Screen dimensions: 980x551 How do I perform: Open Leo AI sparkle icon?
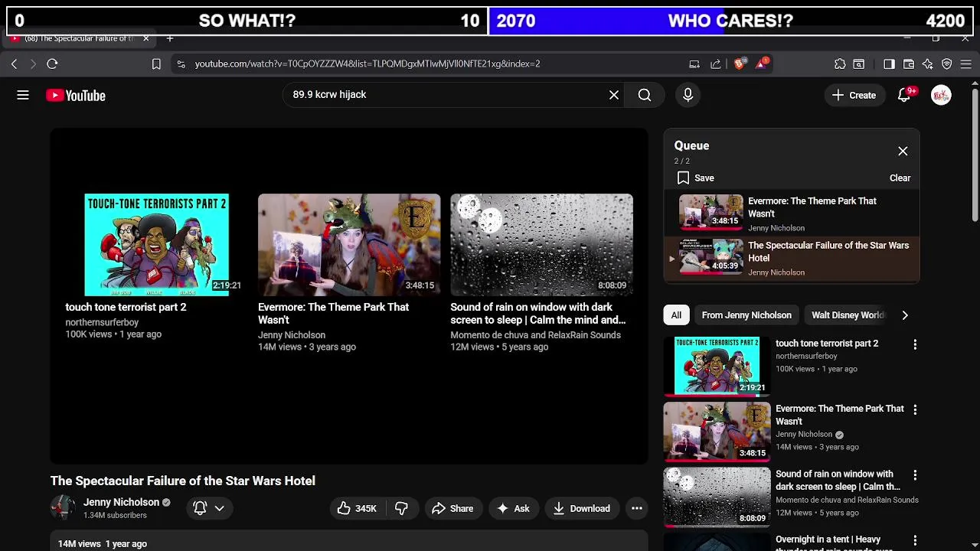coord(928,64)
